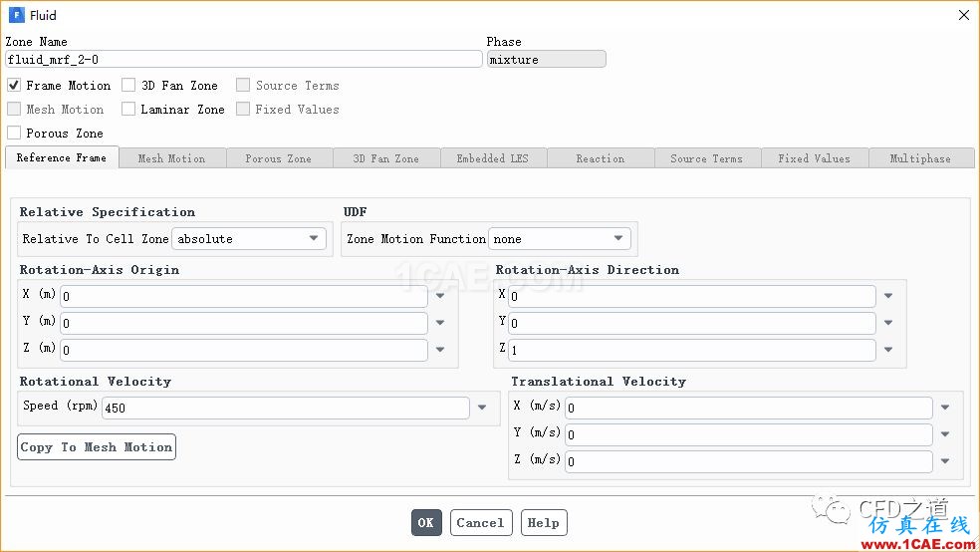The image size is (980, 552).
Task: Open the Reaction tab
Action: [601, 158]
